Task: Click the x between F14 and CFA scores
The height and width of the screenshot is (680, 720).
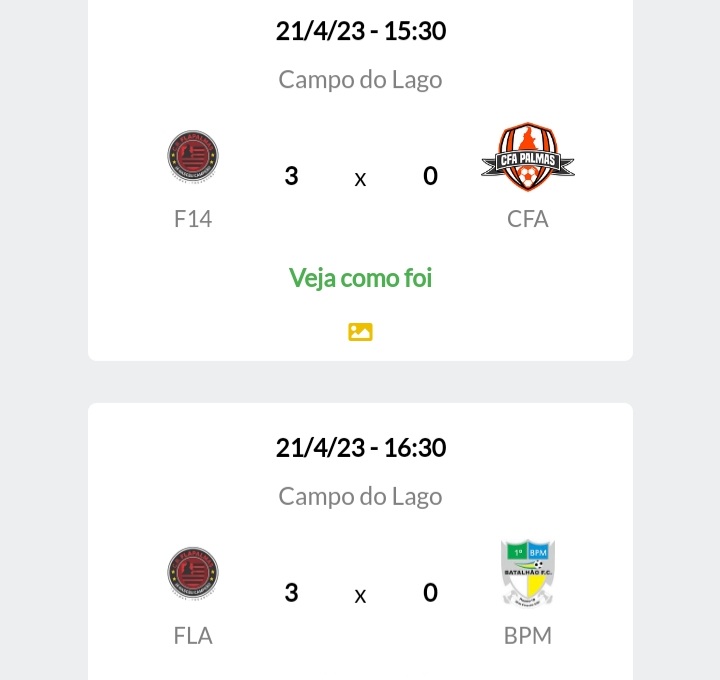Action: (x=360, y=180)
